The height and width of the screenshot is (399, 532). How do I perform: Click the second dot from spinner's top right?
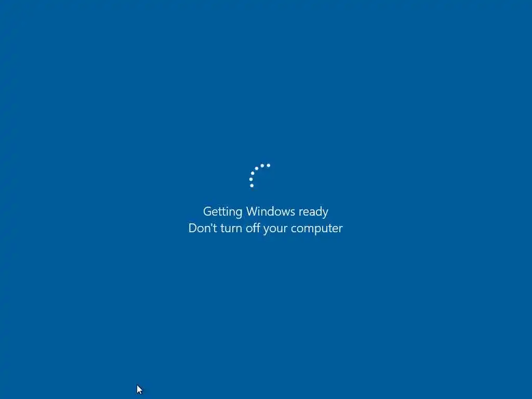(262, 166)
